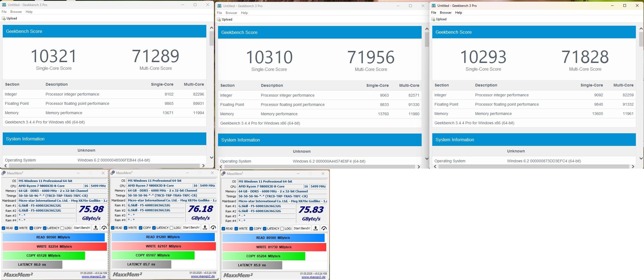644x280 pixels.
Task: Uncheck COPY in the 76.18 MaxxMem window
Action: [140, 228]
